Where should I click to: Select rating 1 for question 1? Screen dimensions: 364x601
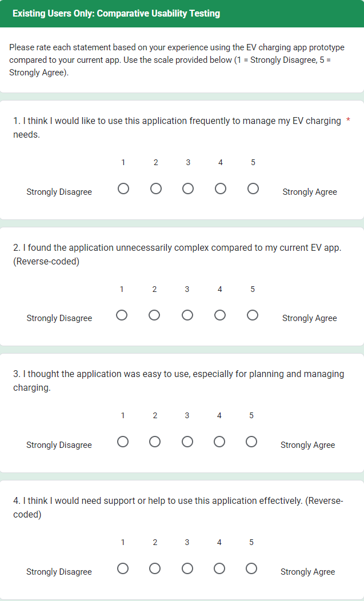tap(123, 188)
